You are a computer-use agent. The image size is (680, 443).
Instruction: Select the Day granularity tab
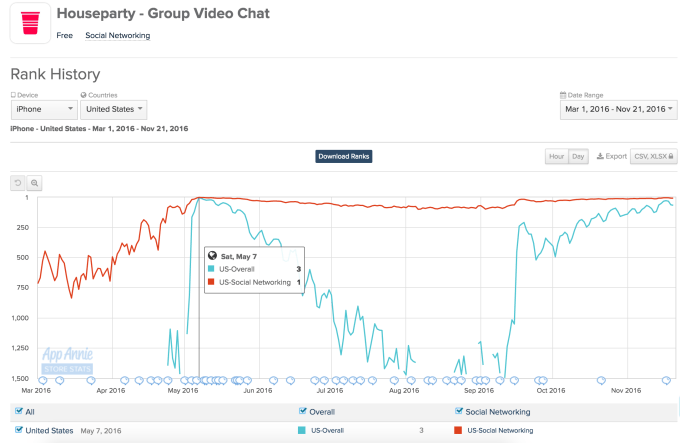point(579,157)
